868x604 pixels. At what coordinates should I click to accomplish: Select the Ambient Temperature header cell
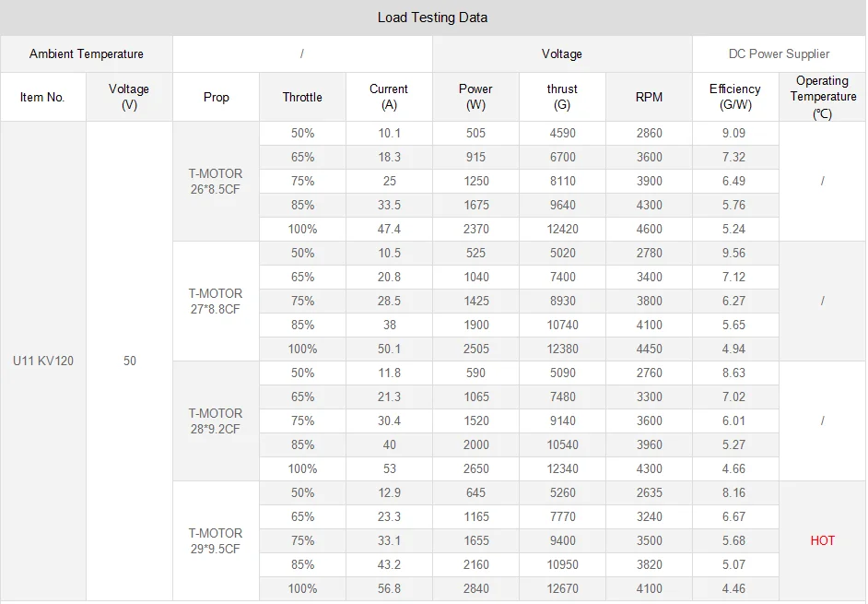[87, 54]
